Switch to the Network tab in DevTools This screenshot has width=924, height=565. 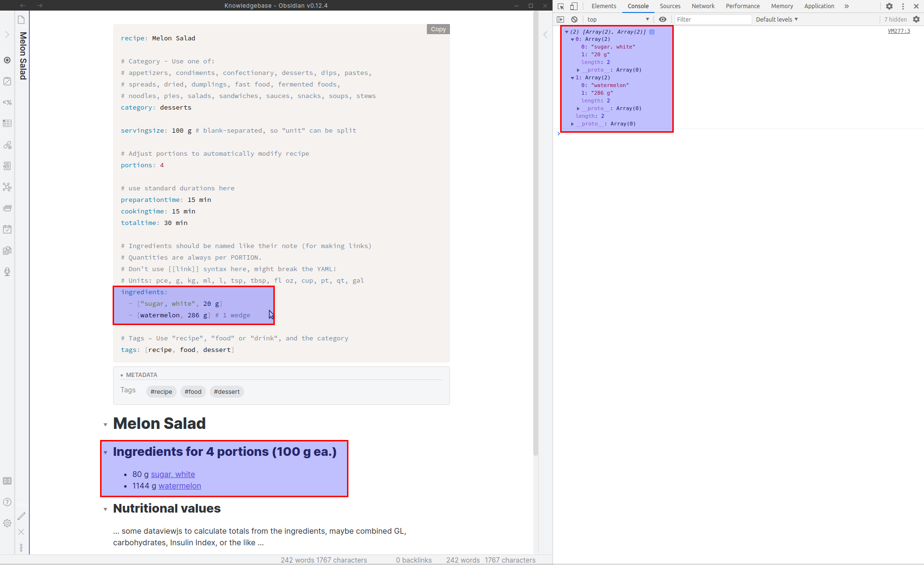[x=703, y=6]
